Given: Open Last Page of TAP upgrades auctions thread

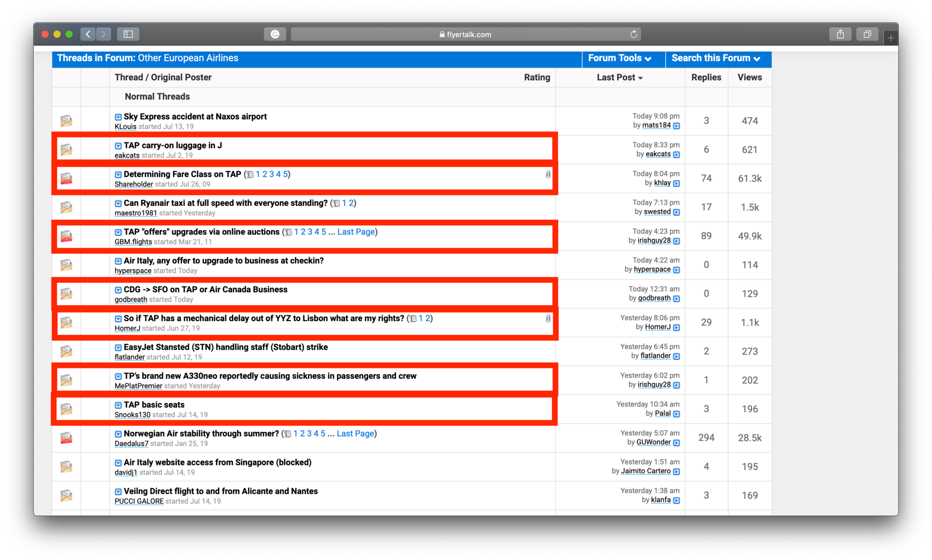Looking at the screenshot, I should (356, 232).
